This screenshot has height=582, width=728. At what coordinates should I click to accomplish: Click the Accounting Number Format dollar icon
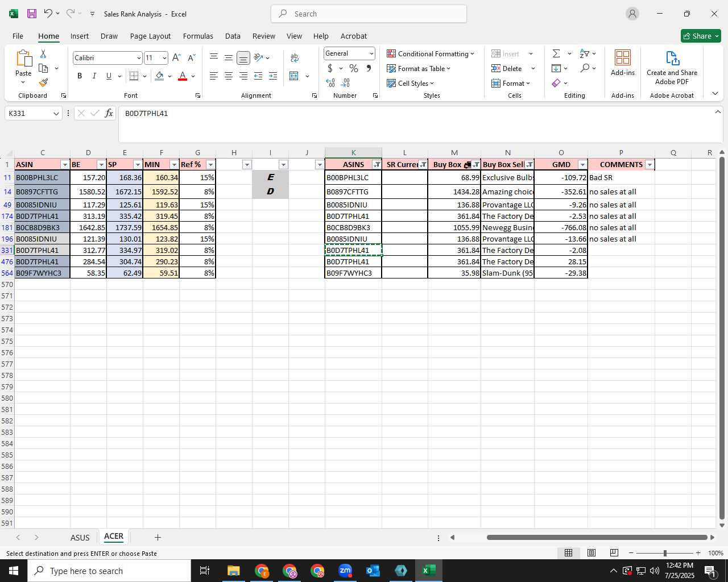tap(330, 68)
